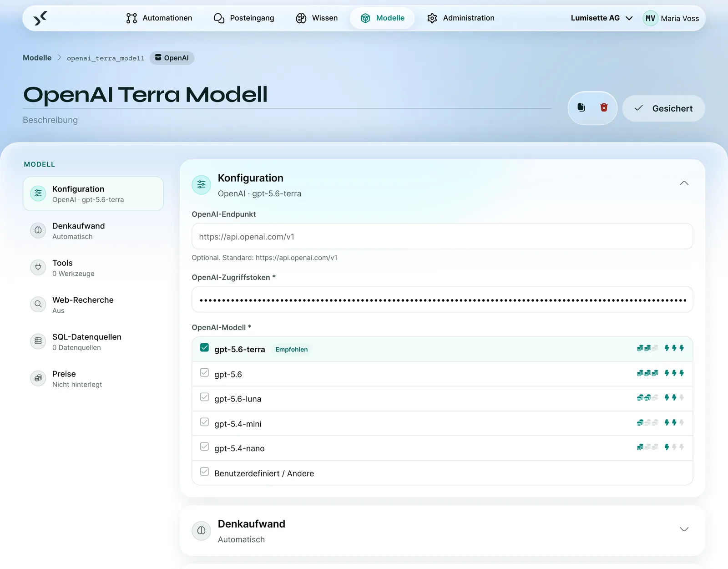Click the Gesichert save button
The image size is (728, 569).
tap(663, 108)
